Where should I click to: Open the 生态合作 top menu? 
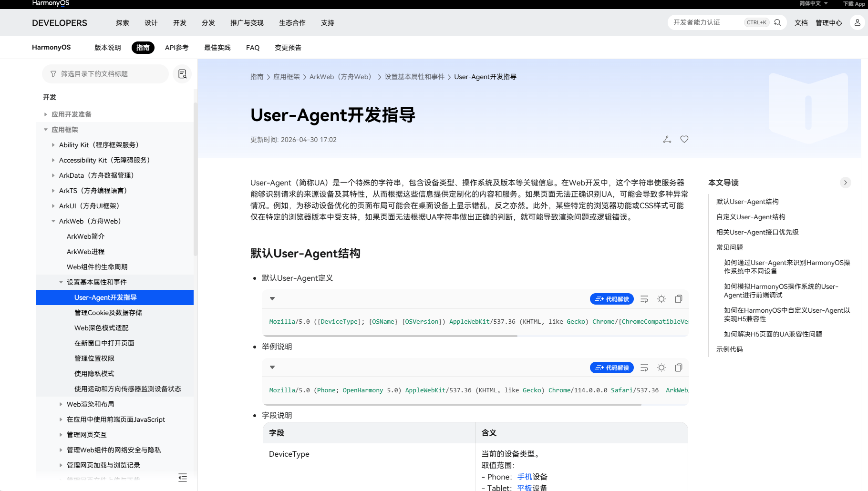tap(292, 23)
